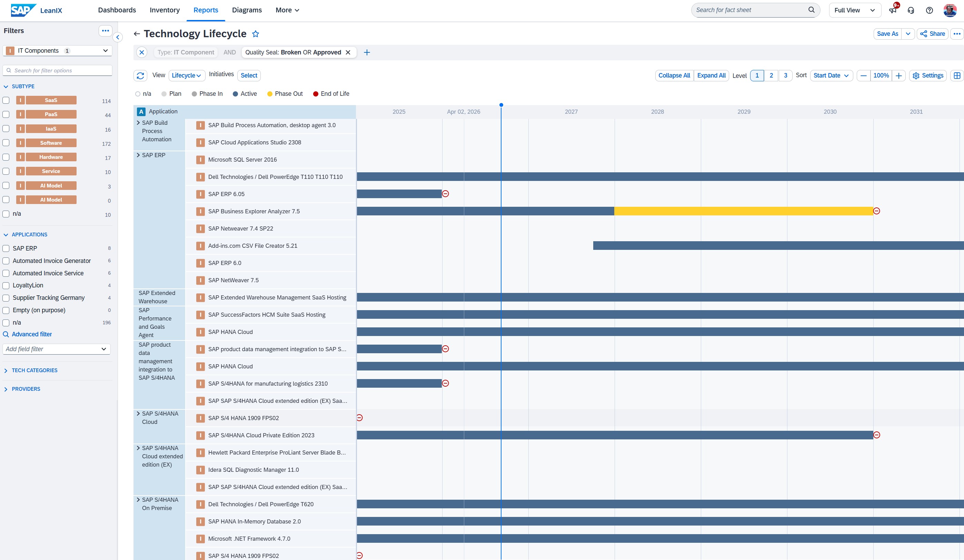The width and height of the screenshot is (964, 560).
Task: Open the IT Components type dropdown
Action: point(57,51)
